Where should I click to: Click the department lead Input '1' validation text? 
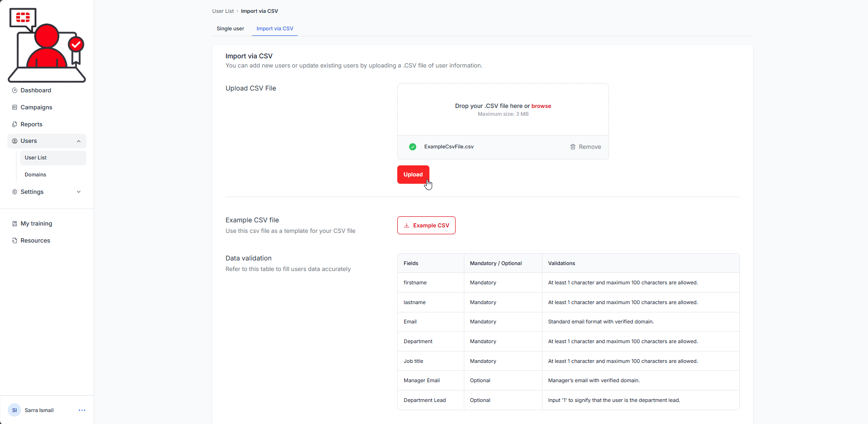[614, 400]
